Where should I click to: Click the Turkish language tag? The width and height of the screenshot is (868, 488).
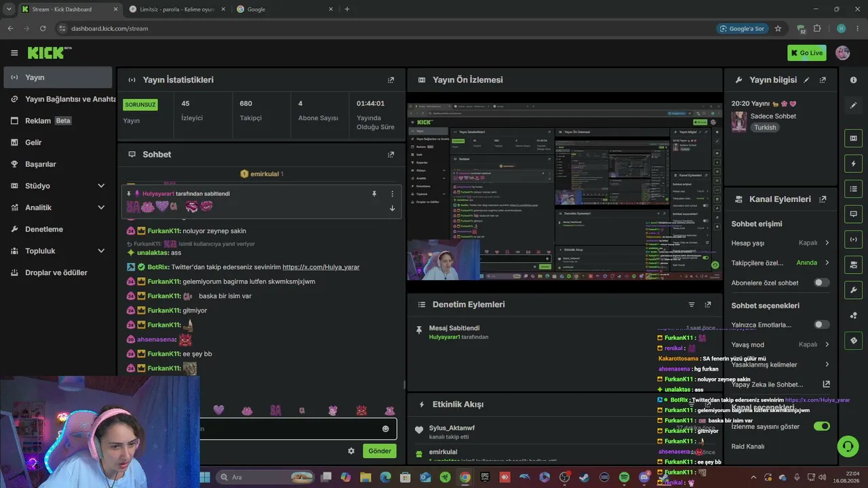coord(765,127)
